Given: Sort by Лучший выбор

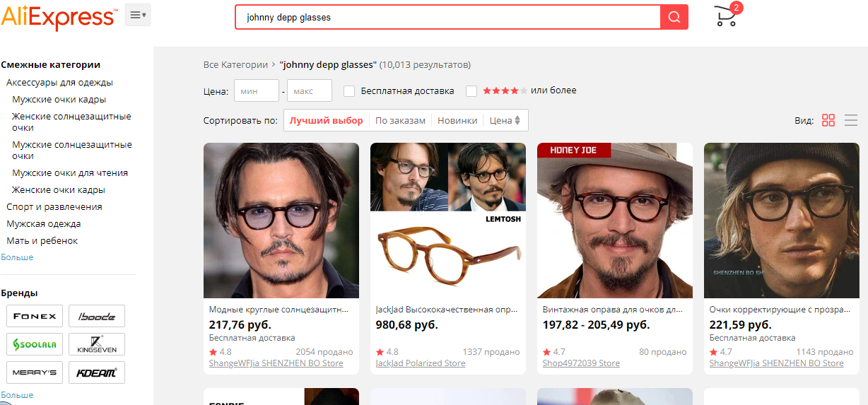Looking at the screenshot, I should tap(326, 121).
